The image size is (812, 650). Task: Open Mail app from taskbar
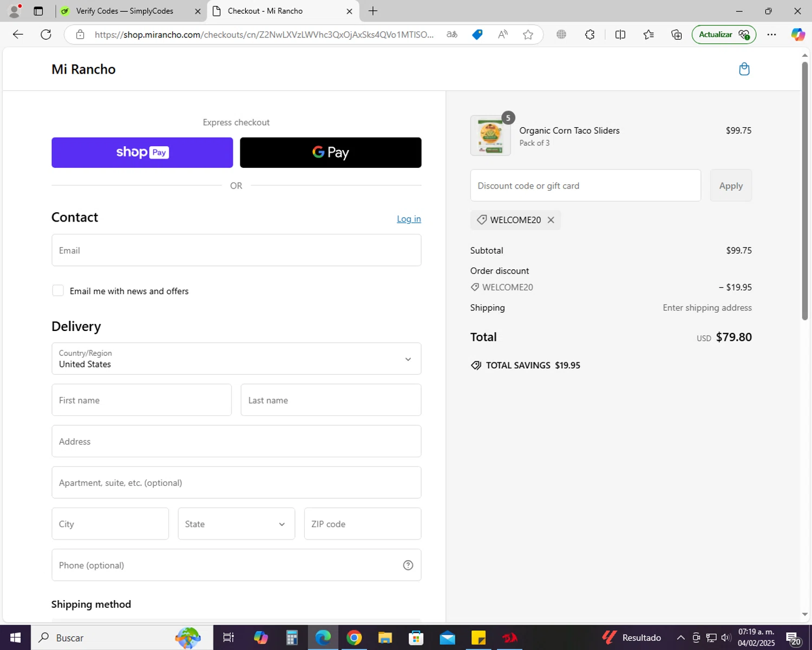pyautogui.click(x=448, y=638)
